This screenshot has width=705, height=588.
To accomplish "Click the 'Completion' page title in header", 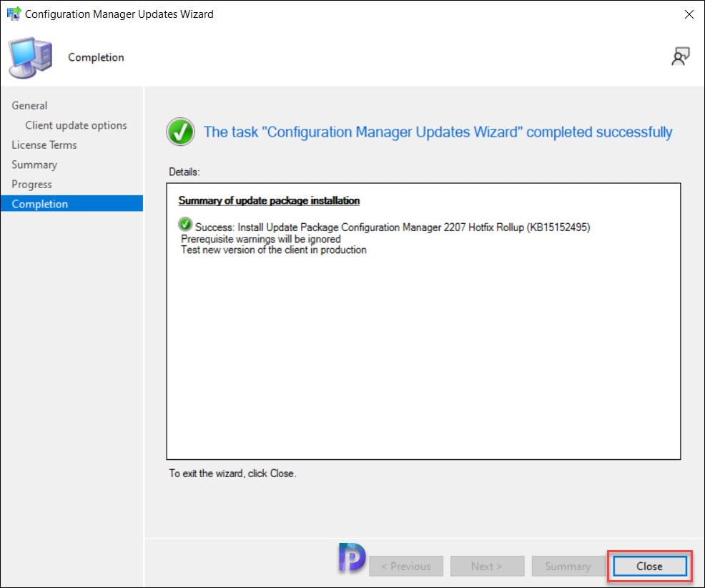I will click(96, 58).
